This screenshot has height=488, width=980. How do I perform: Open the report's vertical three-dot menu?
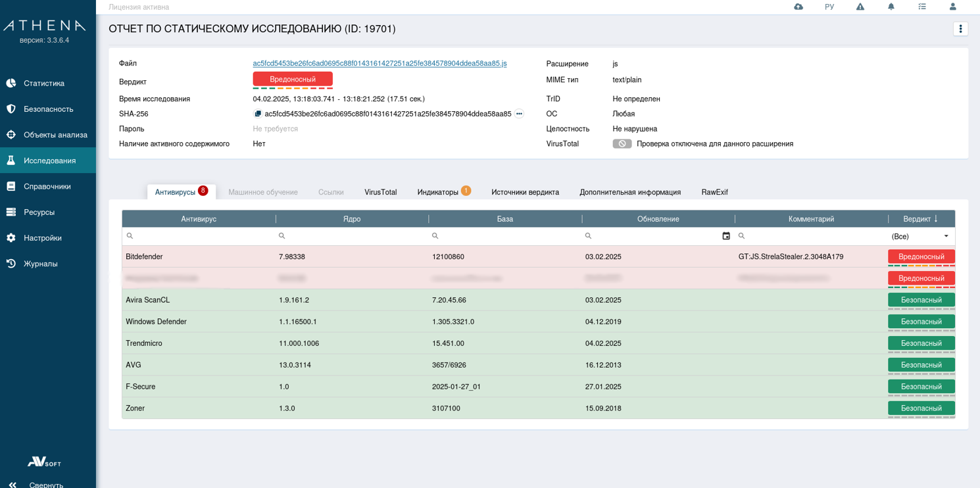(x=960, y=29)
